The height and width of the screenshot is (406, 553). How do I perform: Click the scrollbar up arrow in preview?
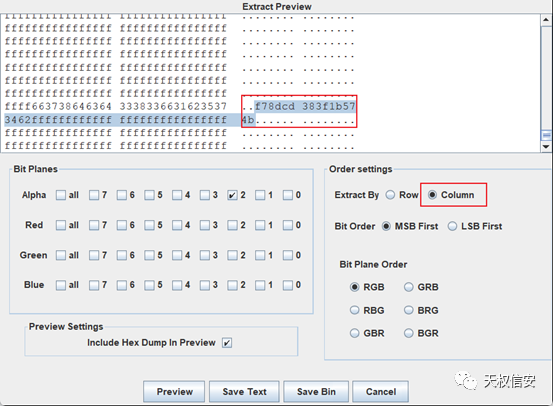pyautogui.click(x=546, y=20)
